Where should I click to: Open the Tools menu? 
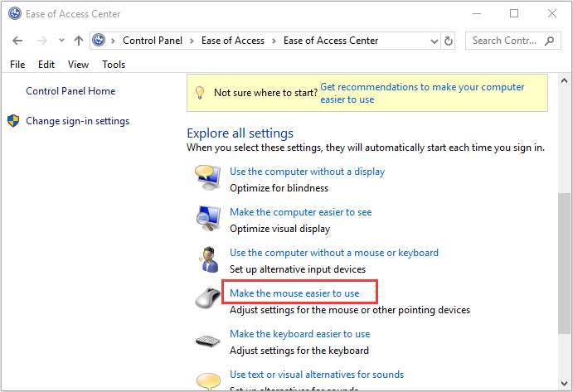click(x=114, y=65)
